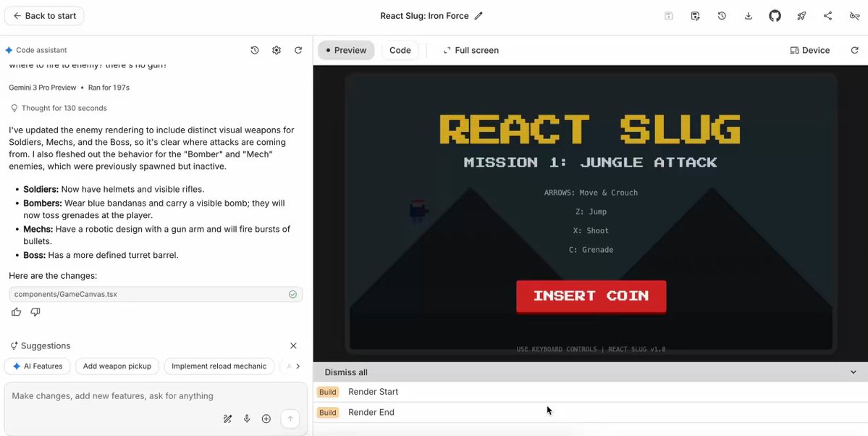Screen dimensions: 868x436
Task: Open version history in the top toolbar
Action: pyautogui.click(x=722, y=16)
